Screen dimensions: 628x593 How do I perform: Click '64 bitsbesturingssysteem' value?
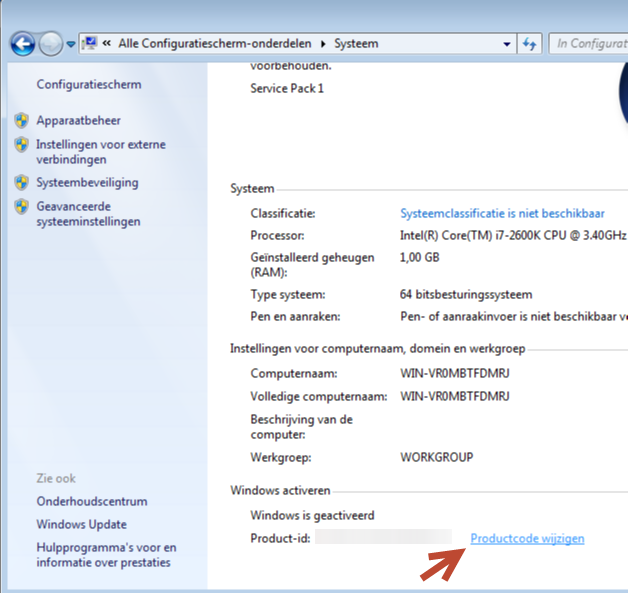pyautogui.click(x=466, y=295)
